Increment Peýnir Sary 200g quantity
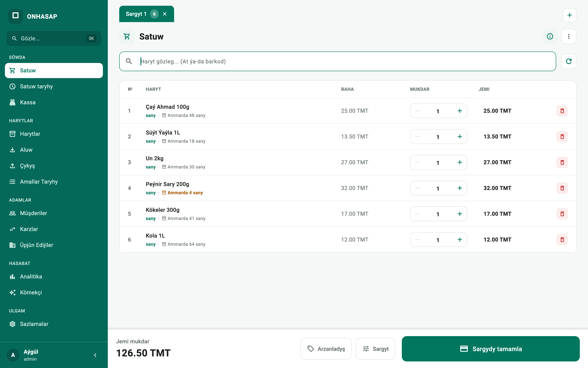The width and height of the screenshot is (588, 368). tap(460, 188)
